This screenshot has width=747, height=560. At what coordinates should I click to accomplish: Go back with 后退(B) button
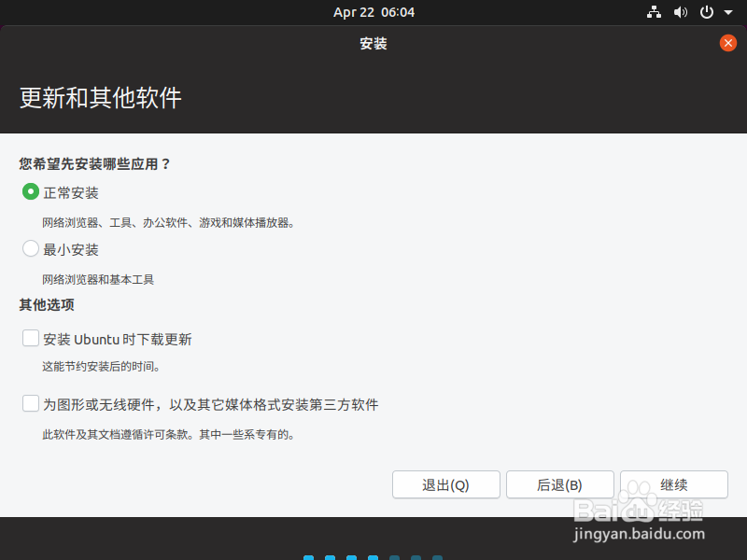click(559, 484)
